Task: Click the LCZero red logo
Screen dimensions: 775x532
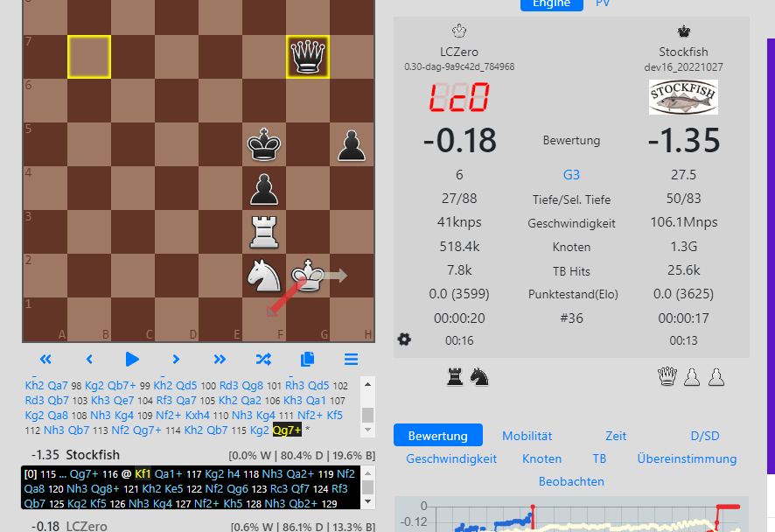Action: point(459,97)
